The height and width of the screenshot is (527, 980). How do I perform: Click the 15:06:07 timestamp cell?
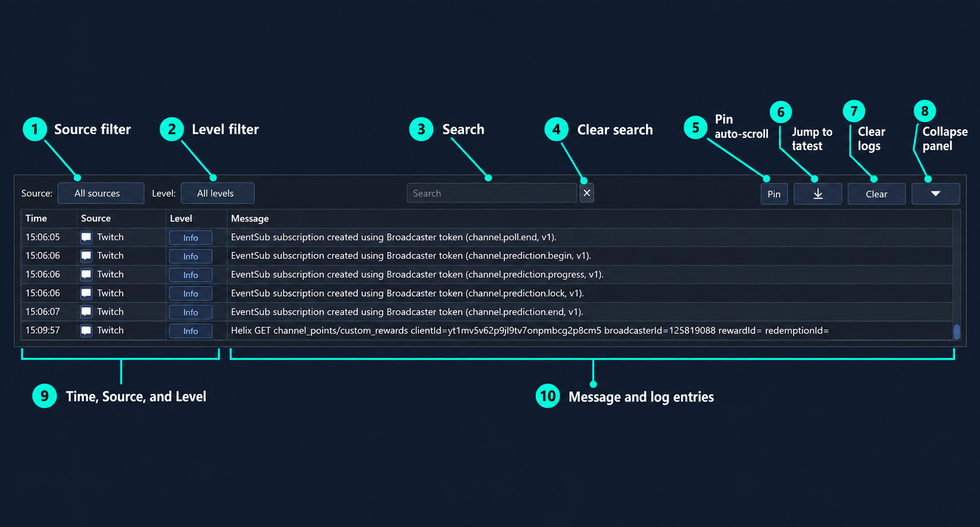[42, 312]
